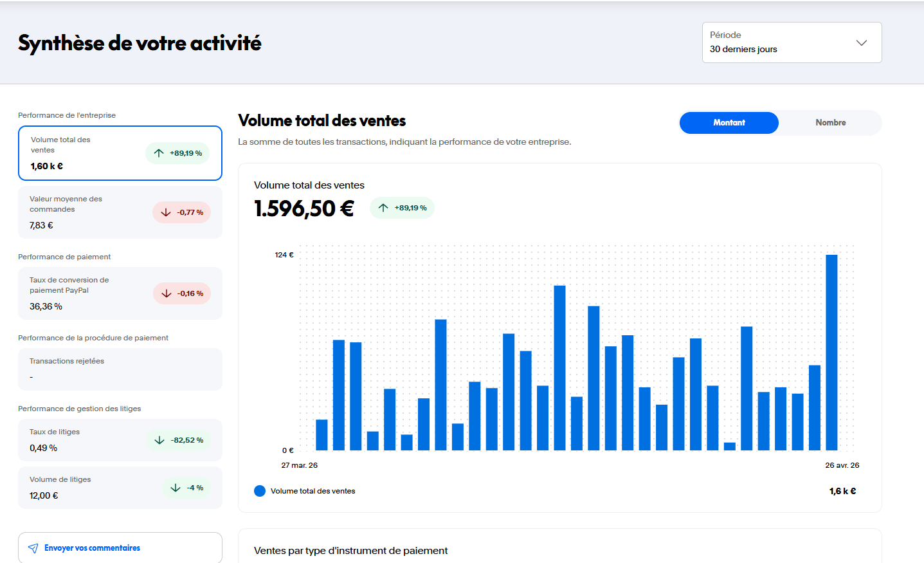Click the down arrow icon in Valeur moyenne des commandes card

point(166,212)
